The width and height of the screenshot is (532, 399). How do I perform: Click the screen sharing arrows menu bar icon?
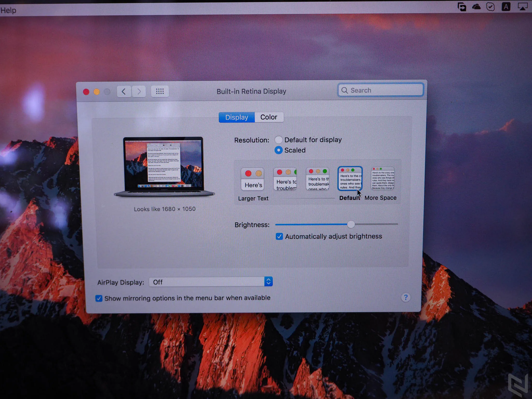[462, 7]
